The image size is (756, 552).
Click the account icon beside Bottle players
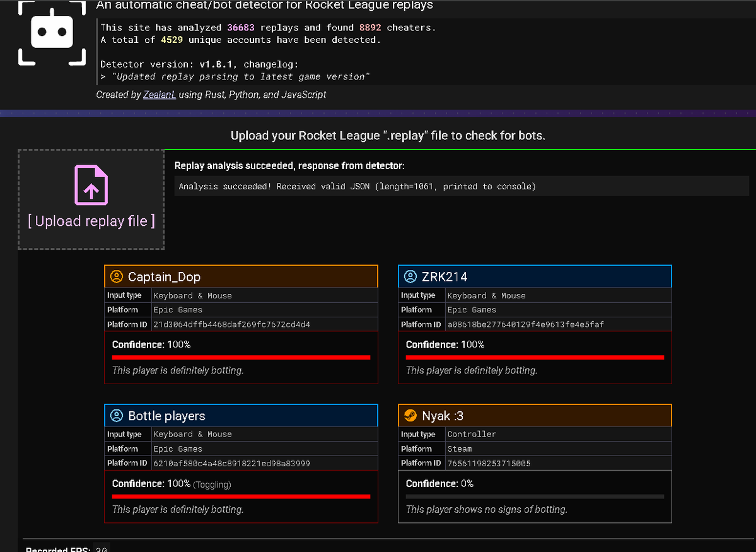[x=117, y=416]
